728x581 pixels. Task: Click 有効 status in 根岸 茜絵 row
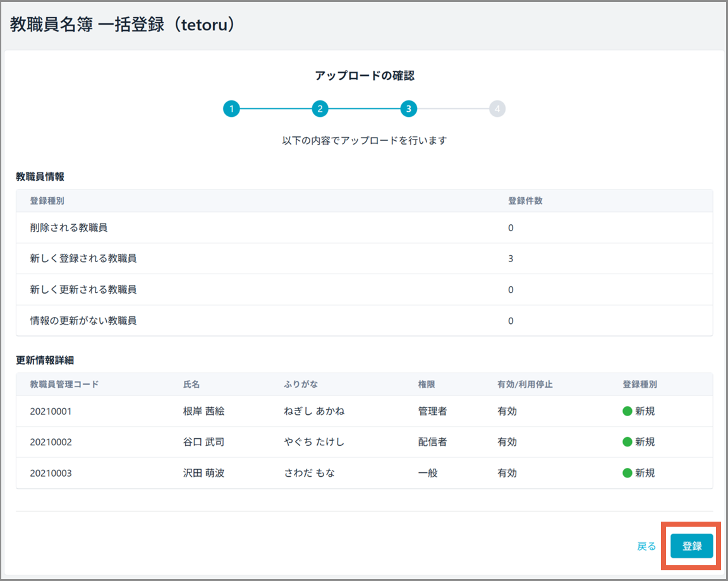pyautogui.click(x=507, y=411)
